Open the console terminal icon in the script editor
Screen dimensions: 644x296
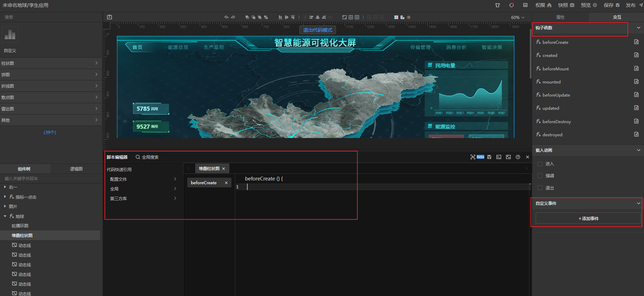[x=499, y=157]
